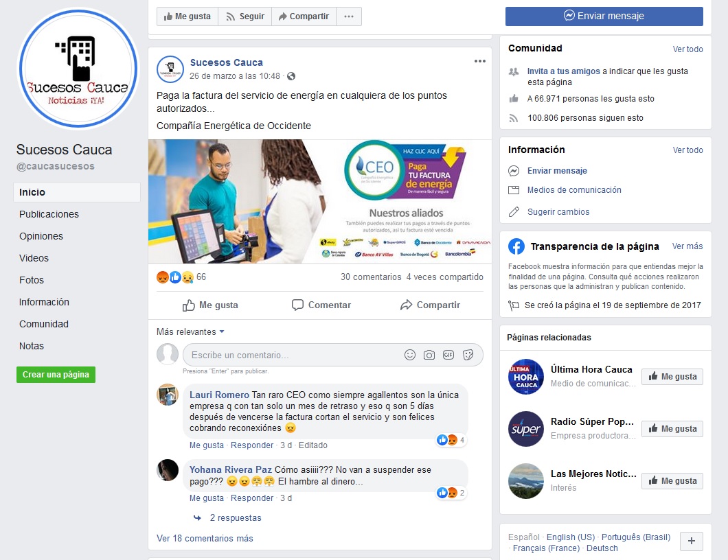The image size is (728, 560).
Task: Click the Última Hora Cauca page logo
Action: tap(525, 376)
